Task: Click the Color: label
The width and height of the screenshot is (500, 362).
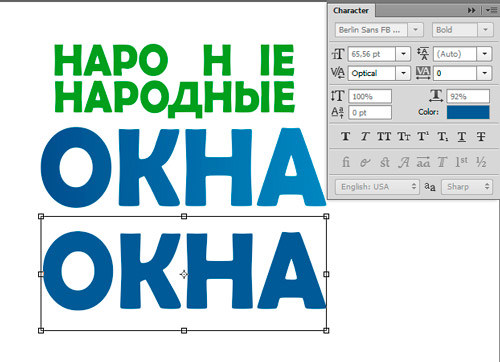Action: click(x=429, y=112)
